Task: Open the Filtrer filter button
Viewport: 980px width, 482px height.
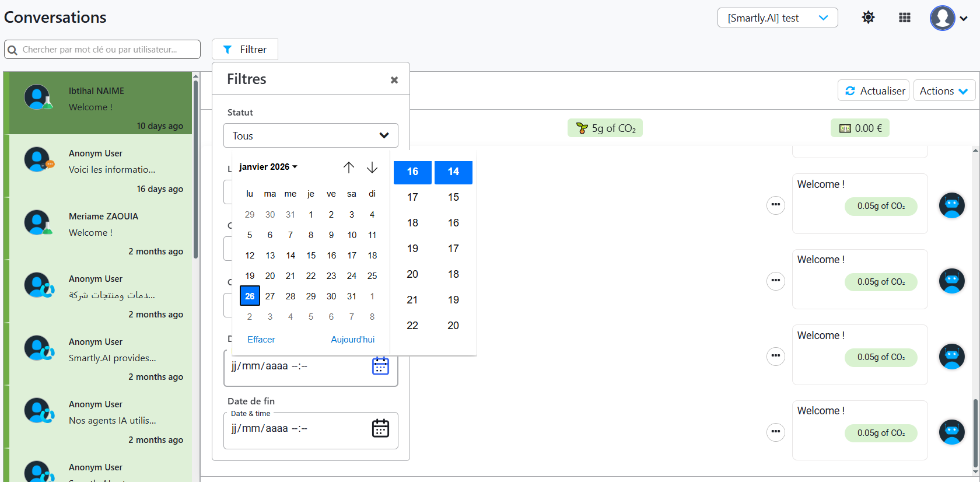Action: [245, 50]
